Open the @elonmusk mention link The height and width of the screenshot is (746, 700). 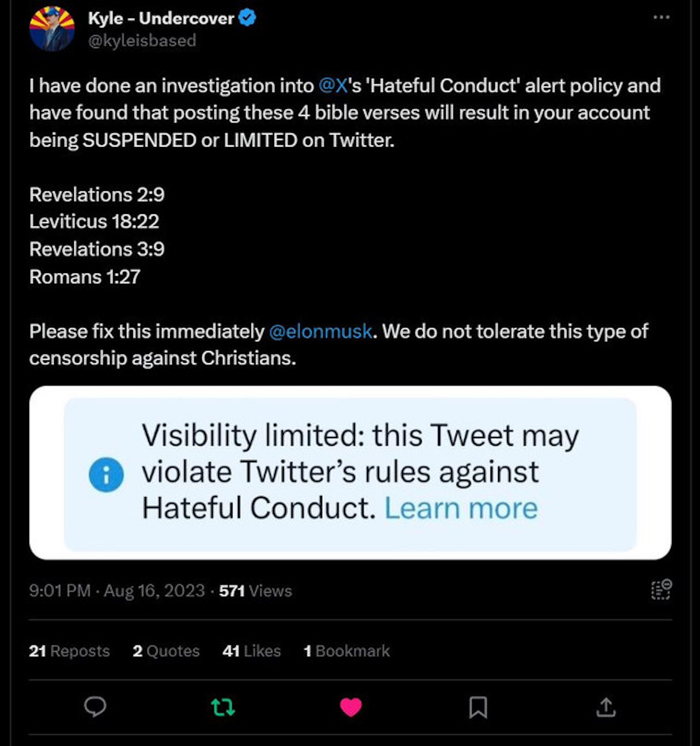pyautogui.click(x=320, y=332)
